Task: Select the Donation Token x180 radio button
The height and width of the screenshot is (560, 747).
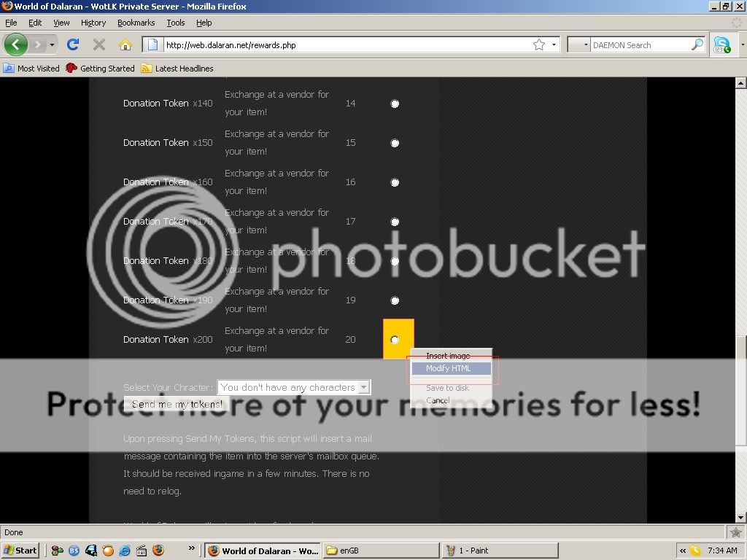Action: pos(395,261)
